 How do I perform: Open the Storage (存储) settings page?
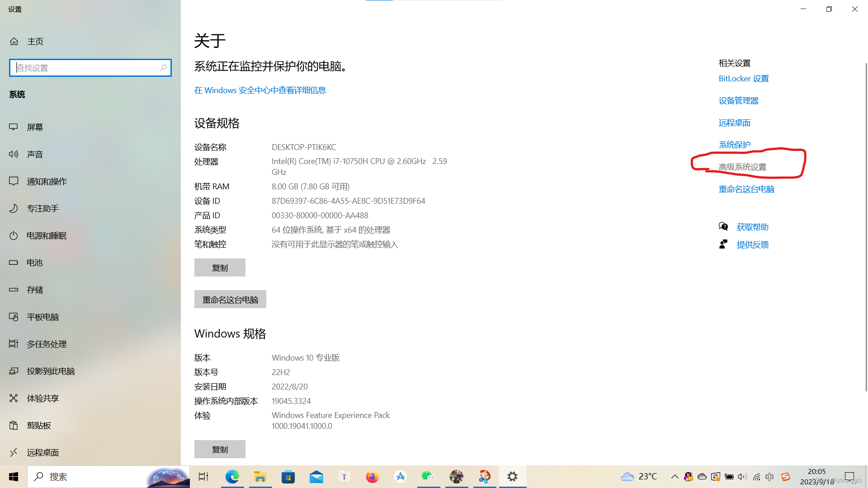pyautogui.click(x=35, y=290)
